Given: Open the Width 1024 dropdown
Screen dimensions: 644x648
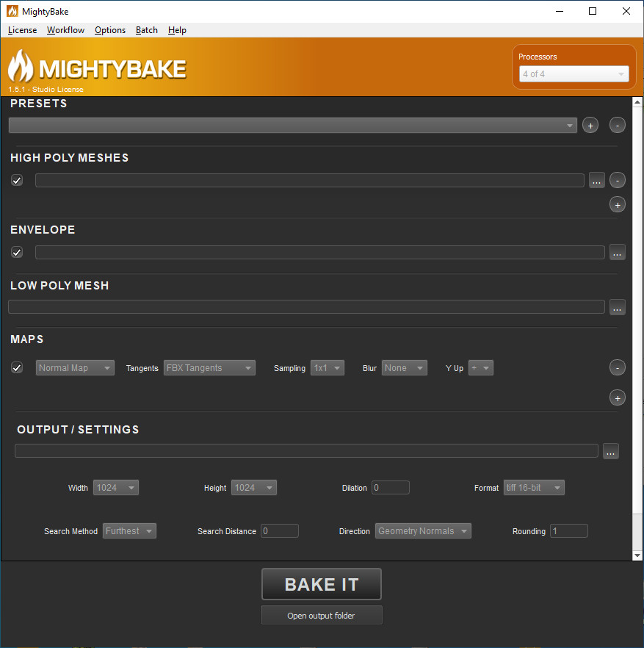Looking at the screenshot, I should (x=116, y=488).
